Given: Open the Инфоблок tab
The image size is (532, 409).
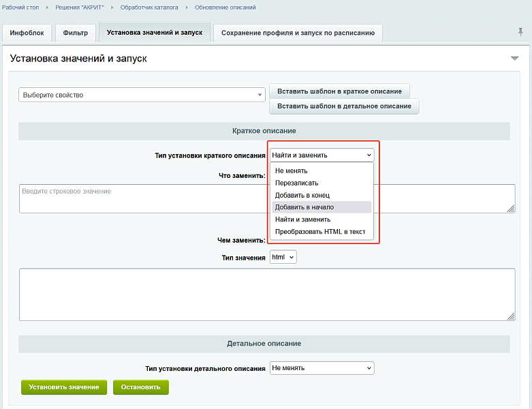Looking at the screenshot, I should pyautogui.click(x=27, y=33).
